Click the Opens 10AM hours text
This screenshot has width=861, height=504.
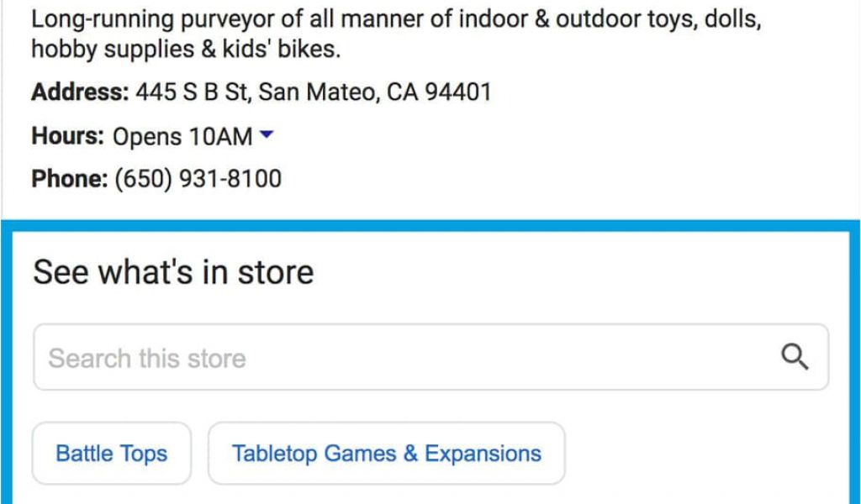[182, 137]
